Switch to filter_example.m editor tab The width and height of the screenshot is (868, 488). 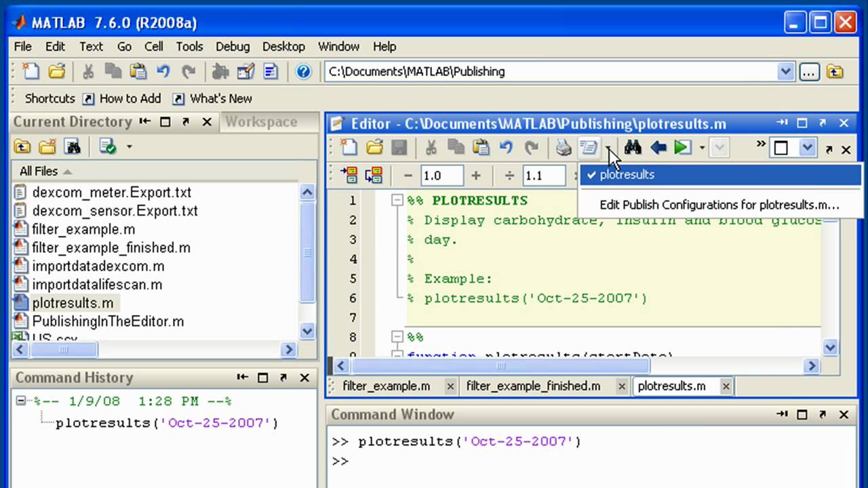(x=387, y=386)
